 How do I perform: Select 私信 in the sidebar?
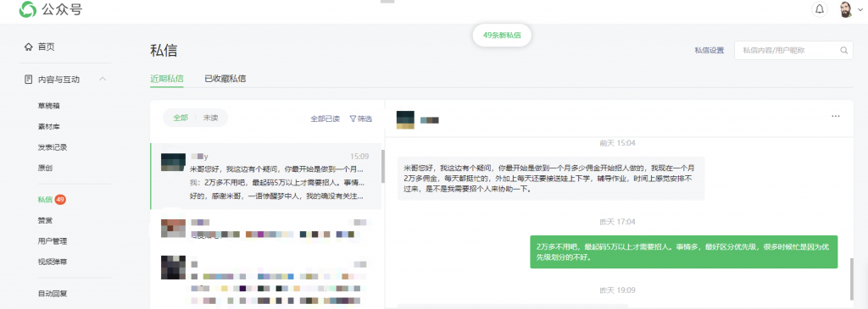[46, 200]
